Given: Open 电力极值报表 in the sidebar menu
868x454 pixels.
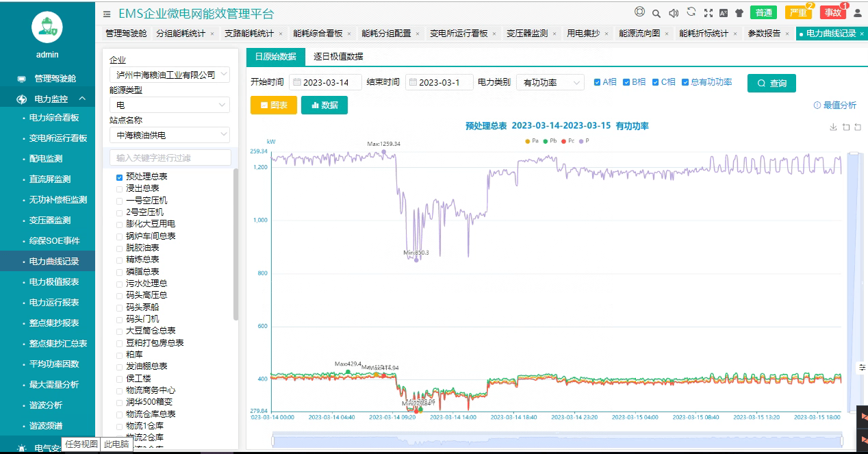Looking at the screenshot, I should tap(54, 282).
